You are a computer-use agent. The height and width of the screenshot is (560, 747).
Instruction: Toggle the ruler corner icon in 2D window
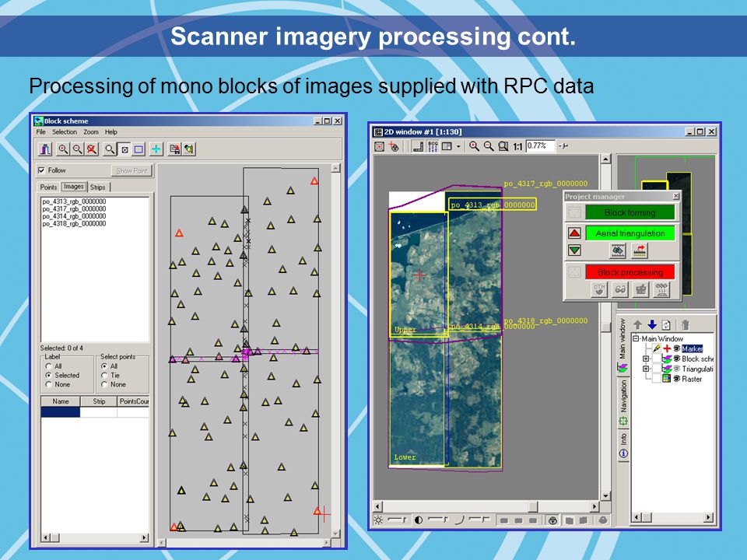(x=418, y=146)
